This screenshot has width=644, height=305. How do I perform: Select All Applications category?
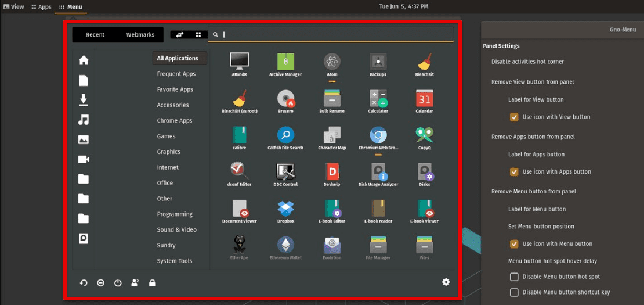180,58
